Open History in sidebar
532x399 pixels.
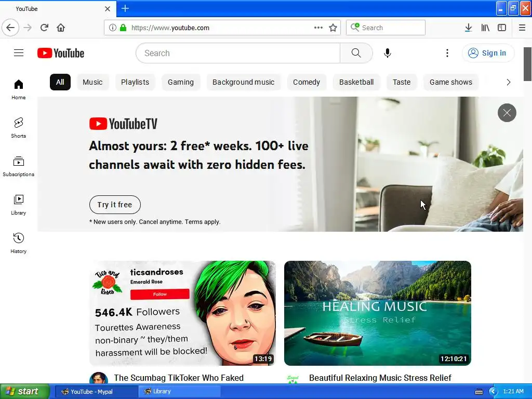pos(19,243)
